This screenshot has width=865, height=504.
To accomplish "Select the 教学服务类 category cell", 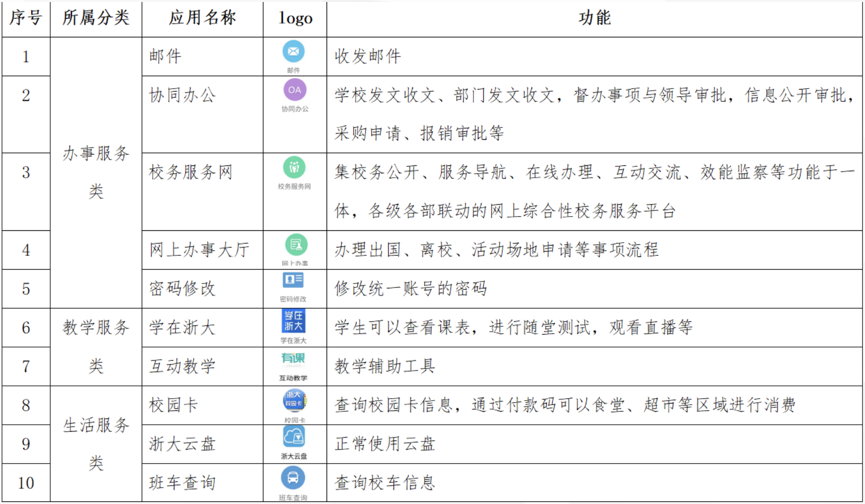I will coord(96,346).
